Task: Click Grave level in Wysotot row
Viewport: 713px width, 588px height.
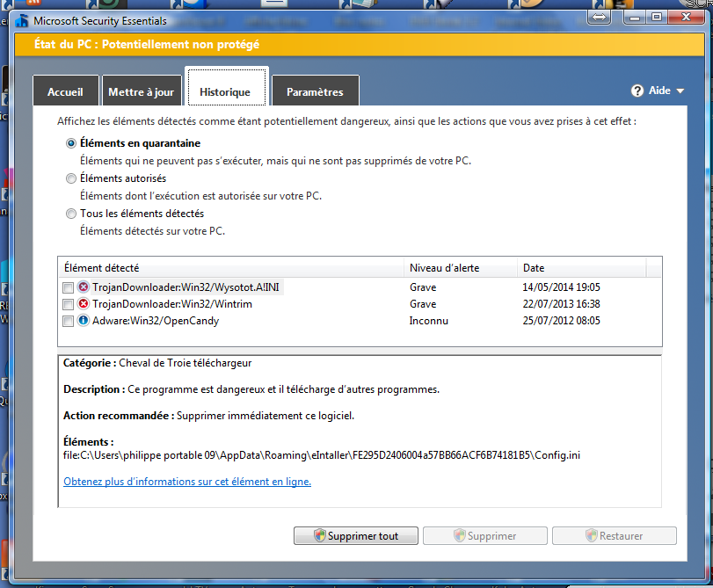Action: coord(423,287)
